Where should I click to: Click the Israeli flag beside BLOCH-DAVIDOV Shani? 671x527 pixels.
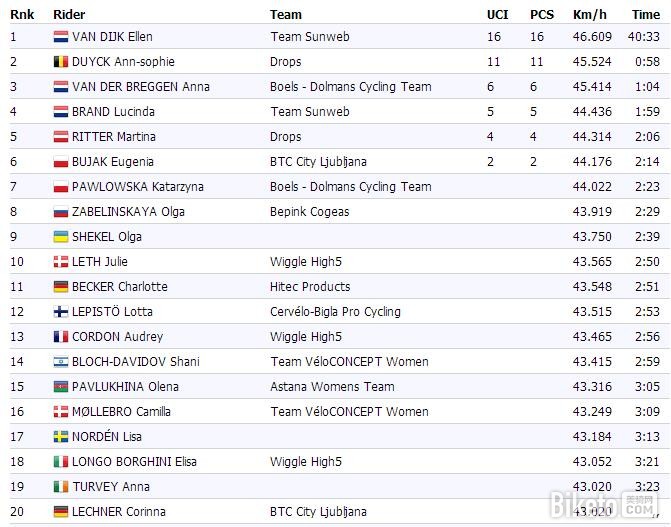60,362
